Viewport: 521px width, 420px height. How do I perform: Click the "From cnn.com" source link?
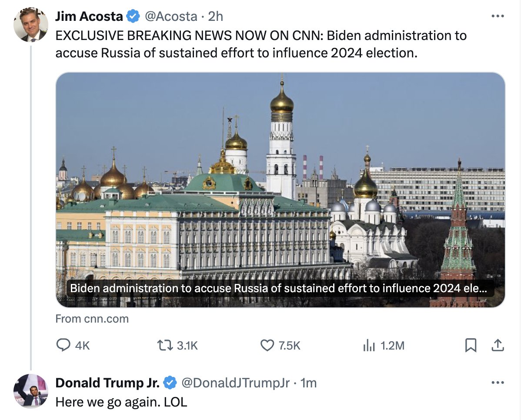92,319
